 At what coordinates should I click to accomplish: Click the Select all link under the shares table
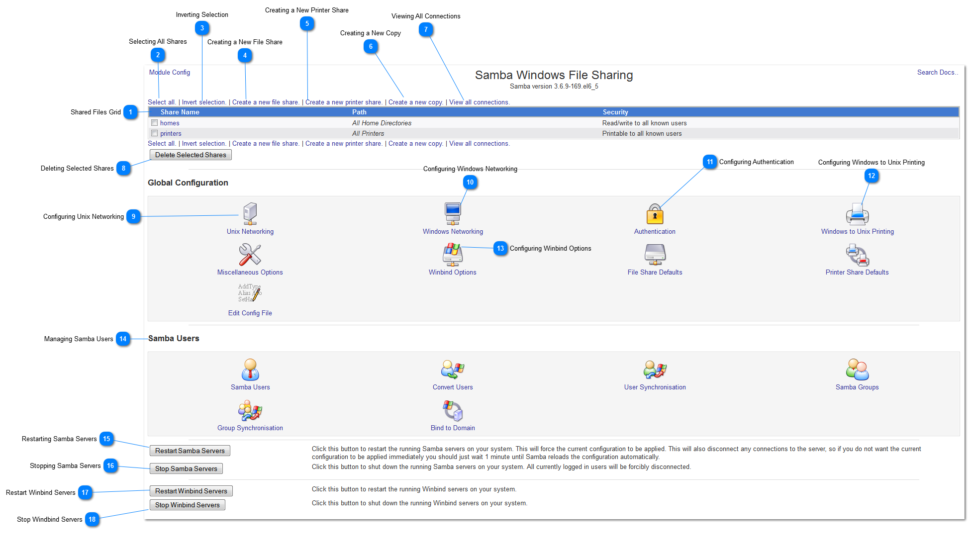[x=162, y=144]
